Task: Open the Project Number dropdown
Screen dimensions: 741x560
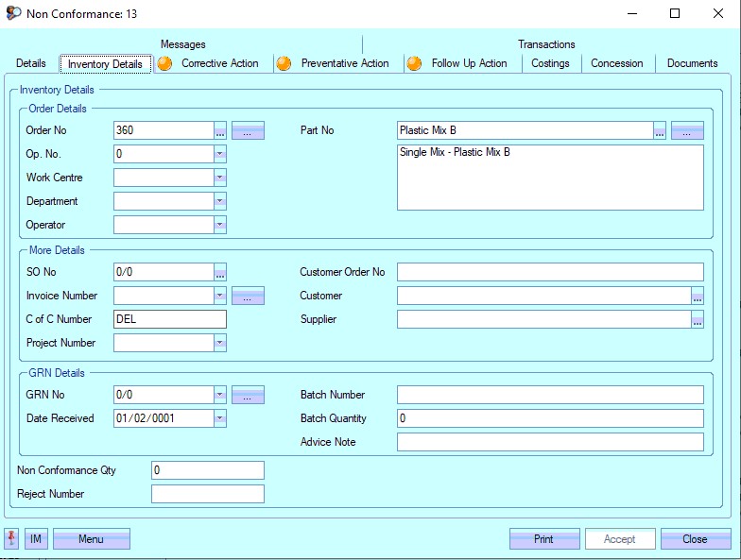Action: (x=220, y=343)
